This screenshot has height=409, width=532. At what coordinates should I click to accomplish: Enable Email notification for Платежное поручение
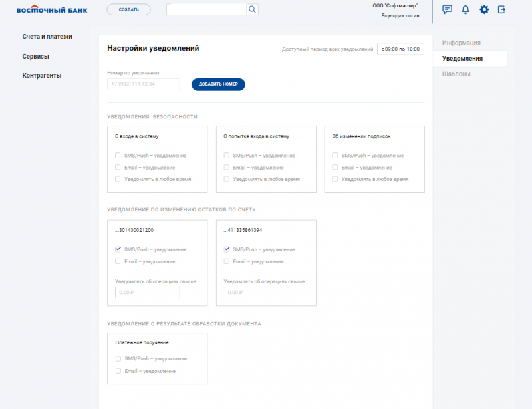[x=118, y=371]
